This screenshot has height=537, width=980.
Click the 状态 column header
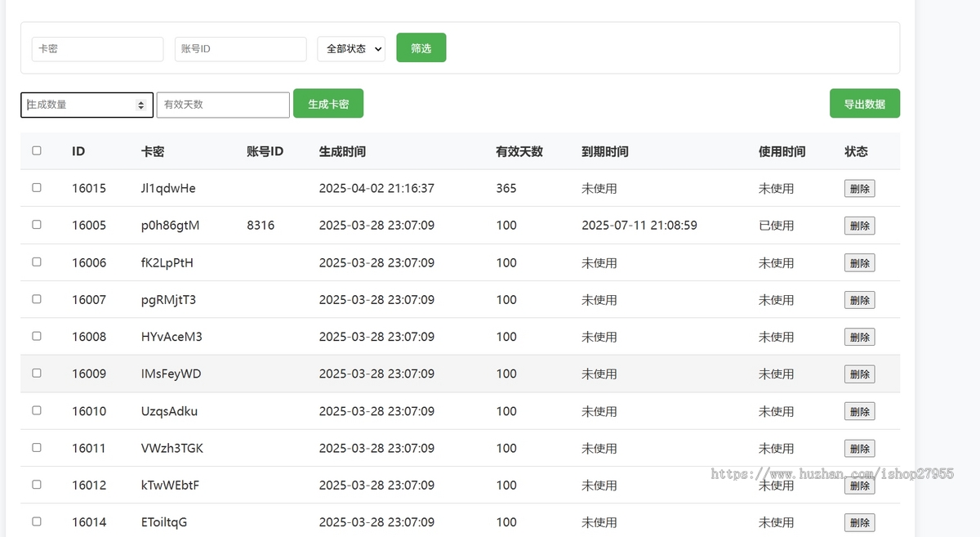pos(857,151)
